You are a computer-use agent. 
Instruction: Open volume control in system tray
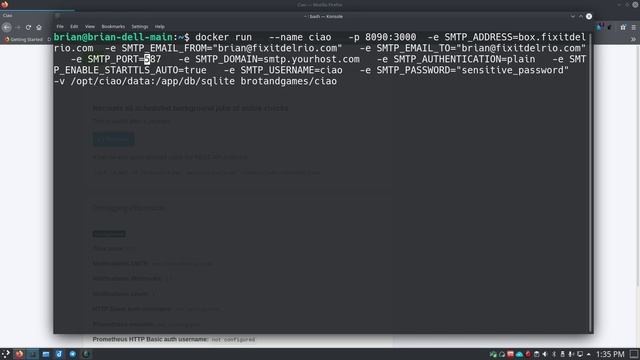coord(545,354)
